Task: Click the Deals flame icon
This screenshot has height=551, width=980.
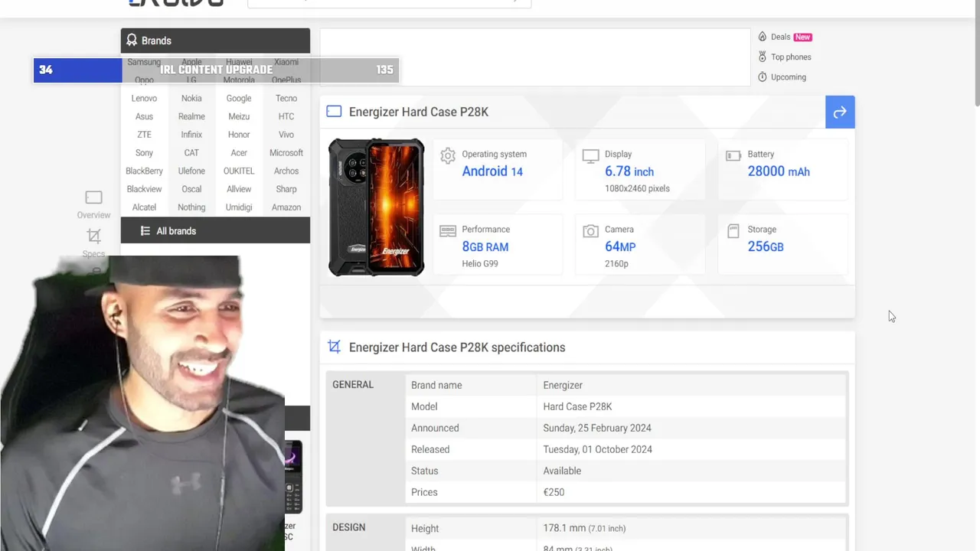Action: [x=763, y=37]
